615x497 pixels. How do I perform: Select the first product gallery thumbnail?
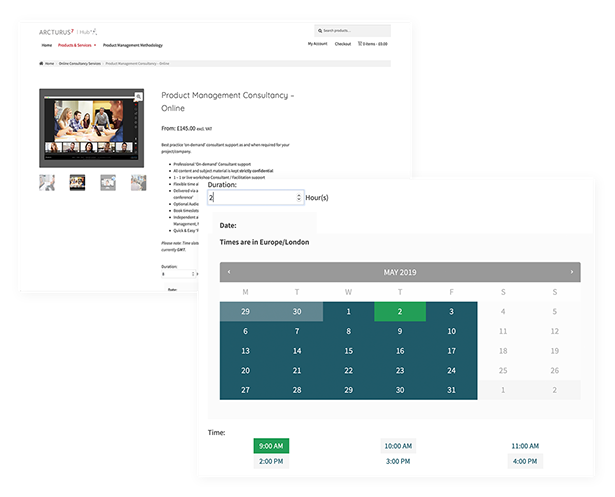point(47,182)
